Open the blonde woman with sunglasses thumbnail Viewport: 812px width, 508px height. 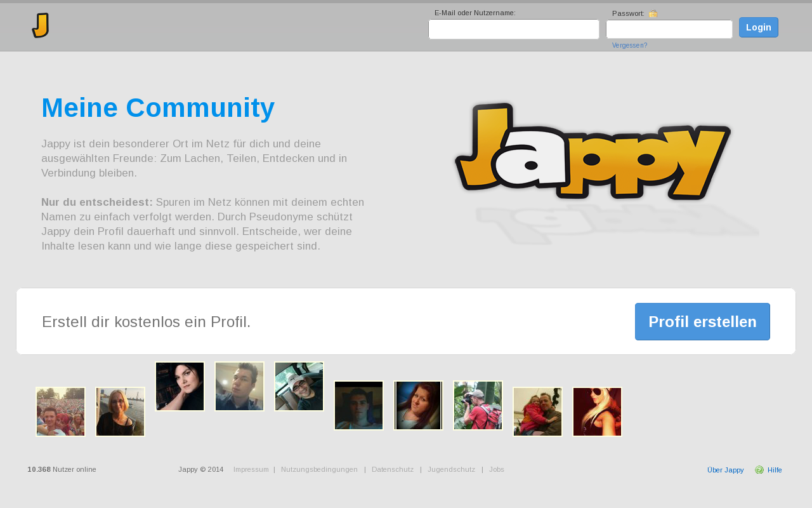click(x=597, y=412)
